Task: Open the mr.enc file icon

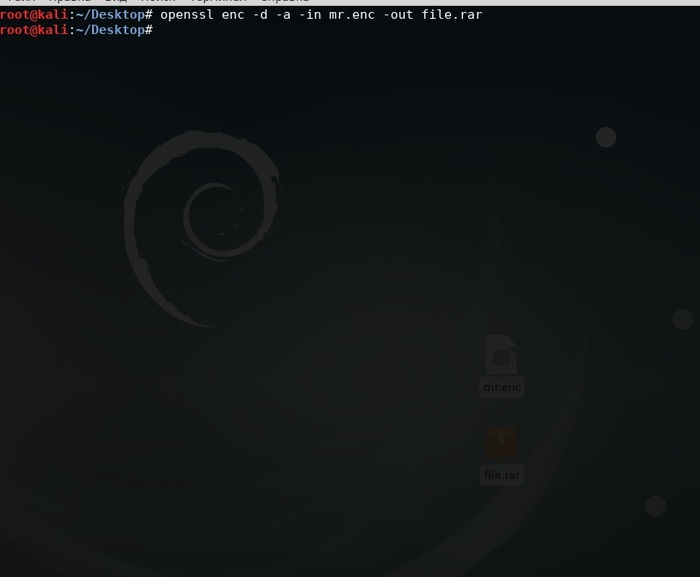Action: point(501,356)
